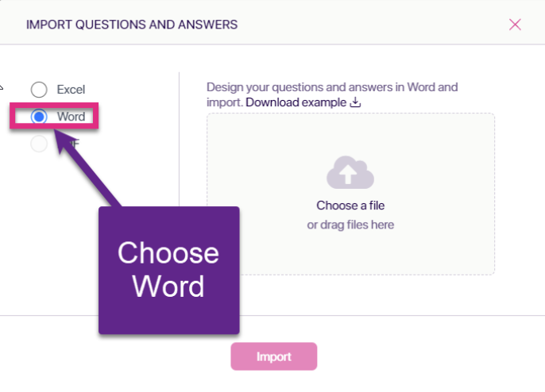Viewport: 545px width, 392px height.
Task: Click the Excel option label
Action: pos(71,90)
